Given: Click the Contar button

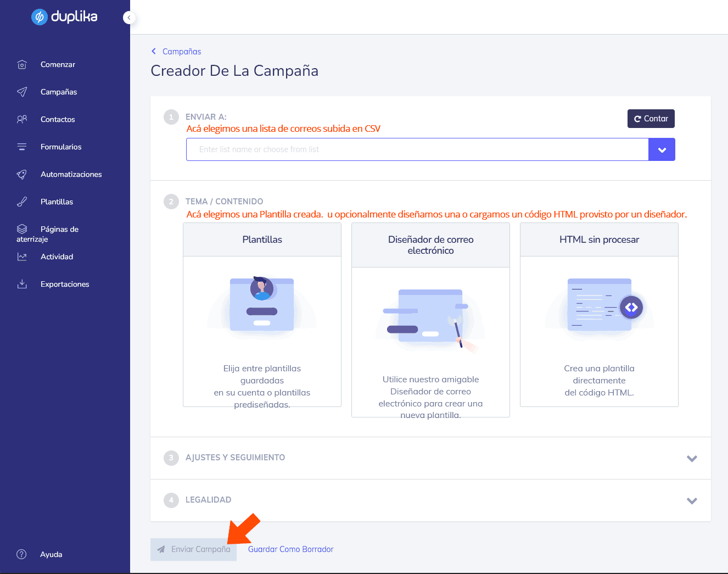Looking at the screenshot, I should pyautogui.click(x=651, y=118).
